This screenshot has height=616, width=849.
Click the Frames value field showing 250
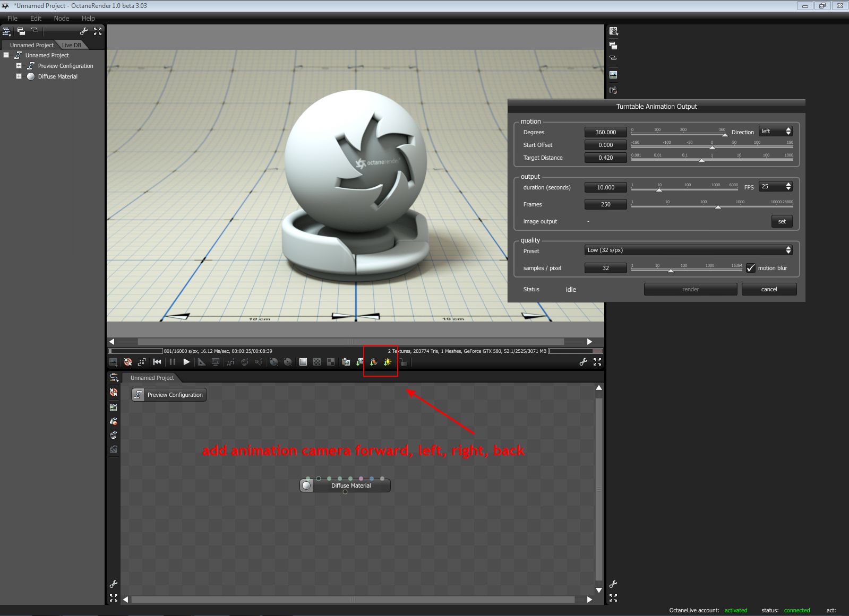pyautogui.click(x=605, y=204)
